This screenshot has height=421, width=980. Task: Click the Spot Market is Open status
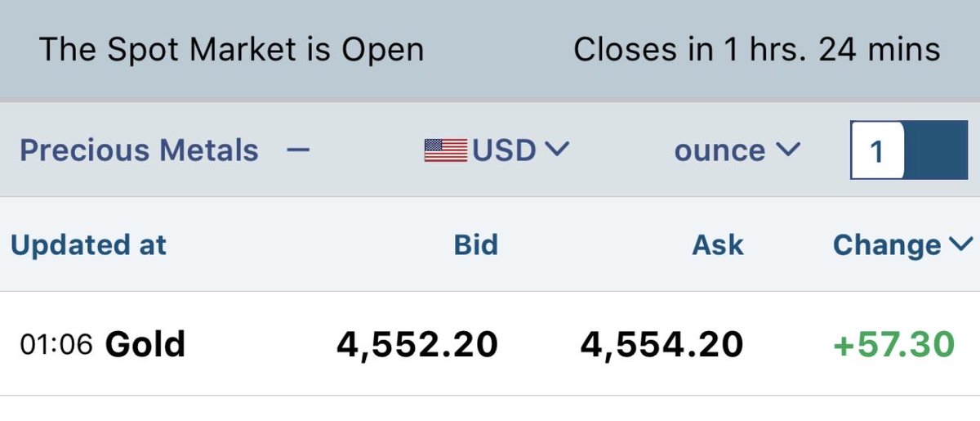click(x=232, y=50)
